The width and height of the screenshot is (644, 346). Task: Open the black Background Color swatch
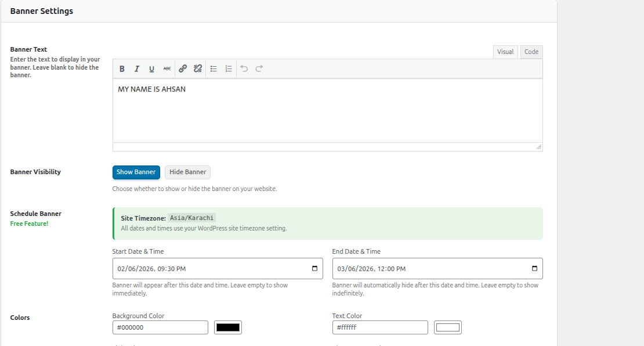pos(227,327)
